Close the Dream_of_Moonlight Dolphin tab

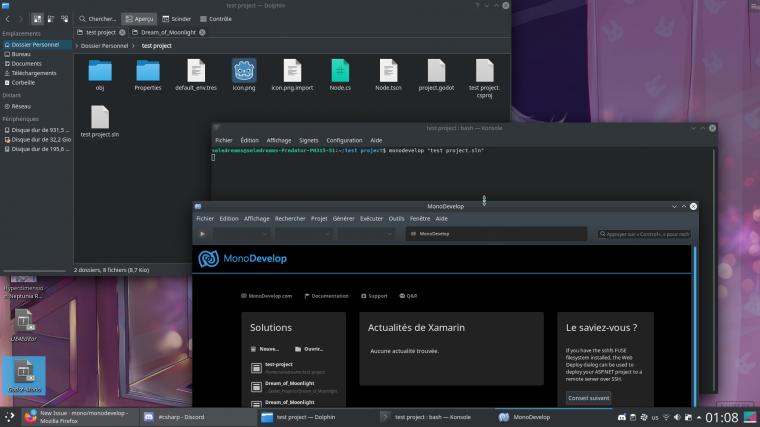tap(202, 32)
